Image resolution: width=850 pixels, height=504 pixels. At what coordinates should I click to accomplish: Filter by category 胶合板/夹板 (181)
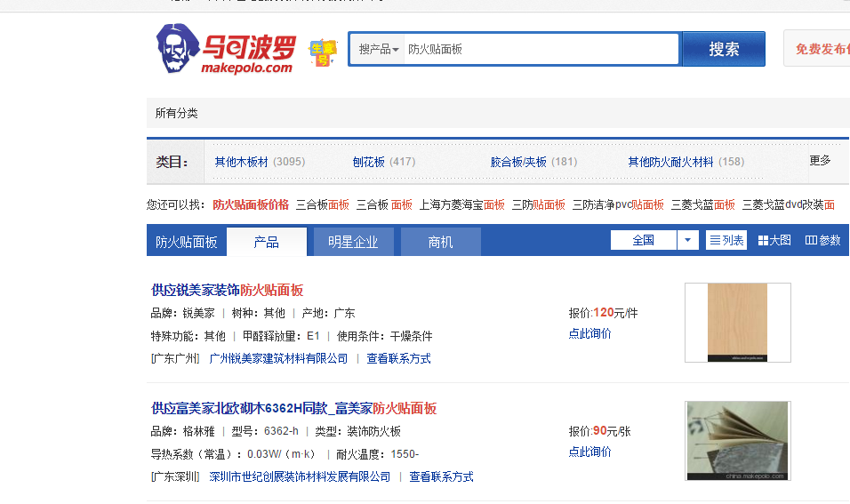533,162
